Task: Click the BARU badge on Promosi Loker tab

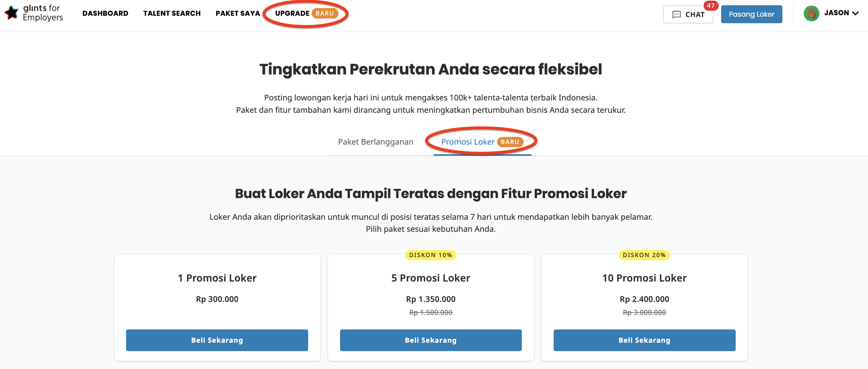Action: point(510,142)
